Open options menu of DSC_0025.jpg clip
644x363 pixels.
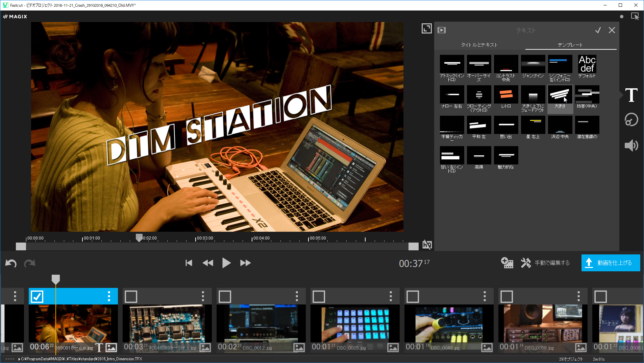pyautogui.click(x=391, y=296)
